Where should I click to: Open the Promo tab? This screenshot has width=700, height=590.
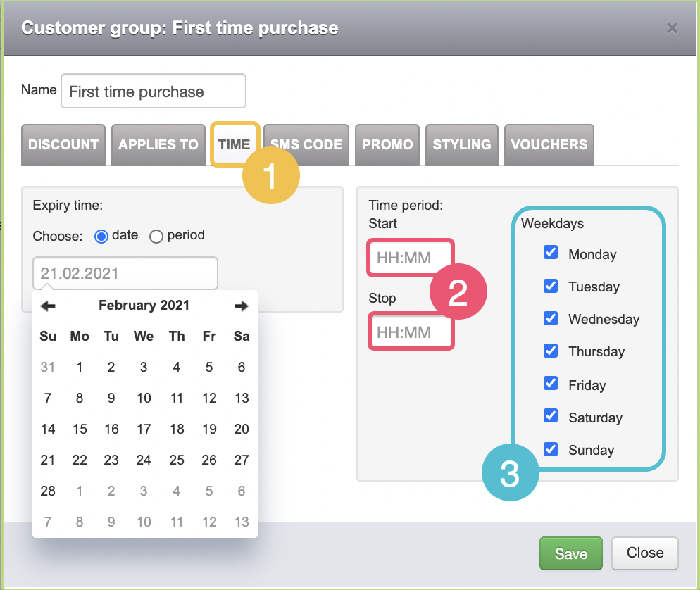tap(387, 144)
